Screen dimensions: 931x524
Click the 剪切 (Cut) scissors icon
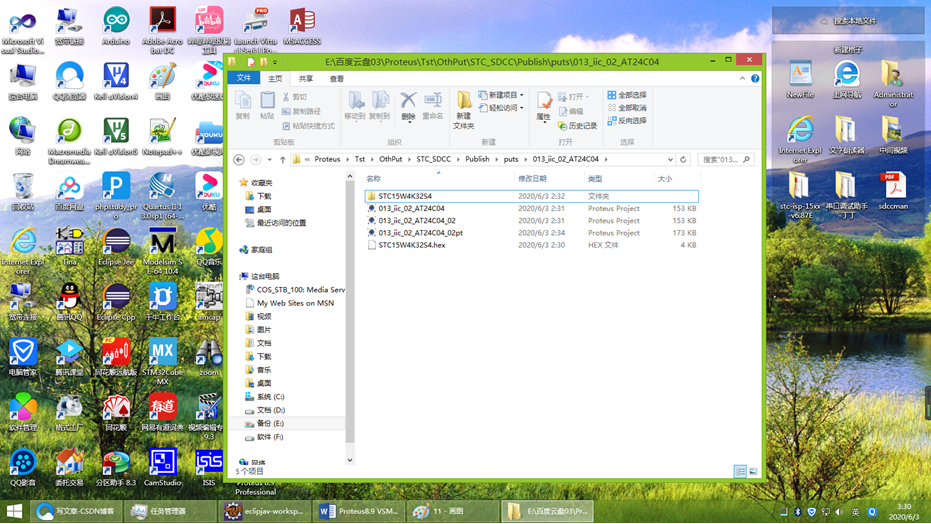click(x=286, y=97)
